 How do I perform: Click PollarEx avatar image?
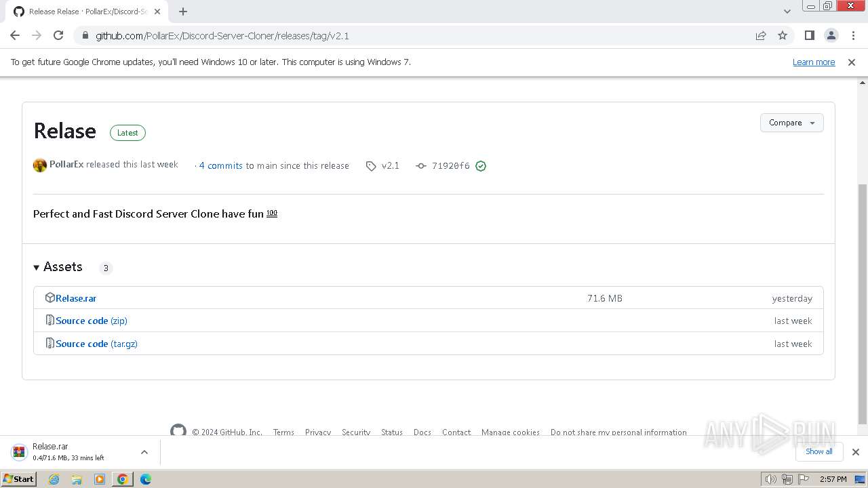click(40, 165)
